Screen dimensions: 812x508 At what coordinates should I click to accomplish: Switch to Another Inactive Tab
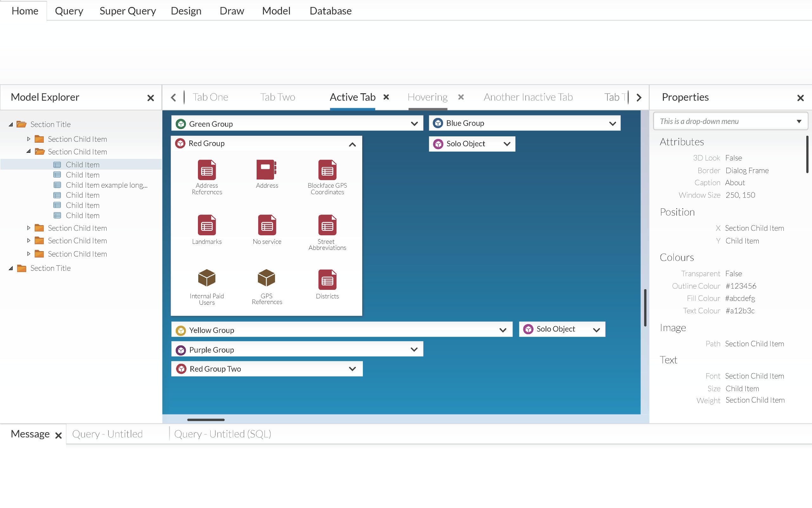pyautogui.click(x=528, y=97)
